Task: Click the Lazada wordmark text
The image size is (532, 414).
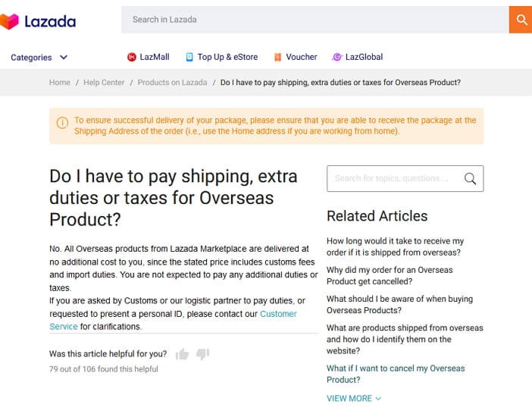Action: pyautogui.click(x=50, y=22)
